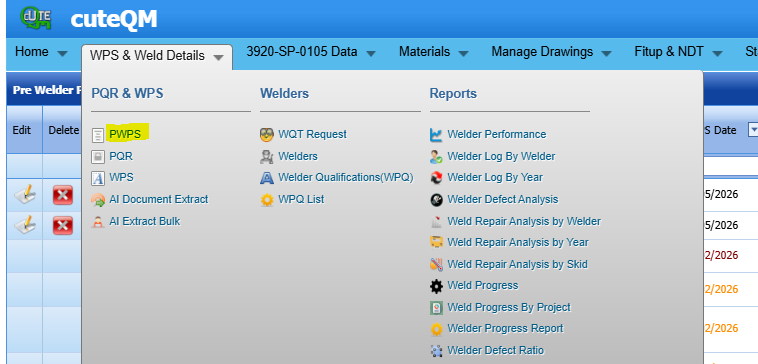Open the PWPS link

pyautogui.click(x=125, y=134)
